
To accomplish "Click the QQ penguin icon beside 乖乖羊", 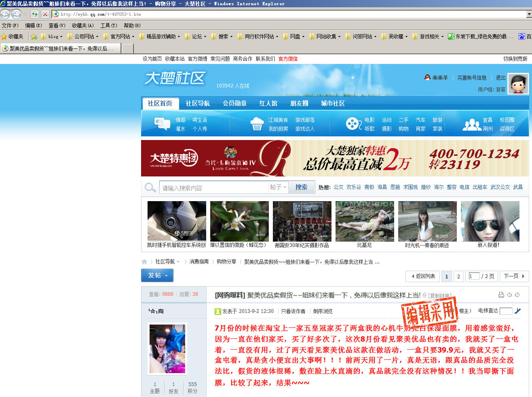I will pyautogui.click(x=427, y=77).
